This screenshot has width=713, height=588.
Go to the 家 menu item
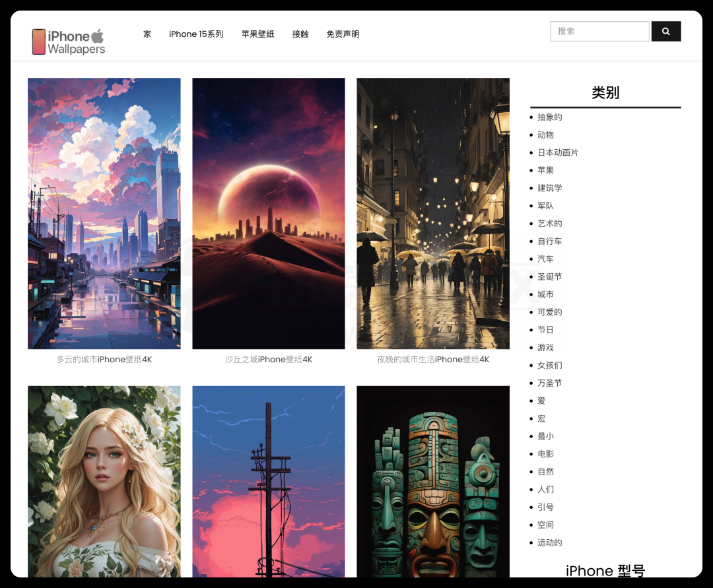147,34
